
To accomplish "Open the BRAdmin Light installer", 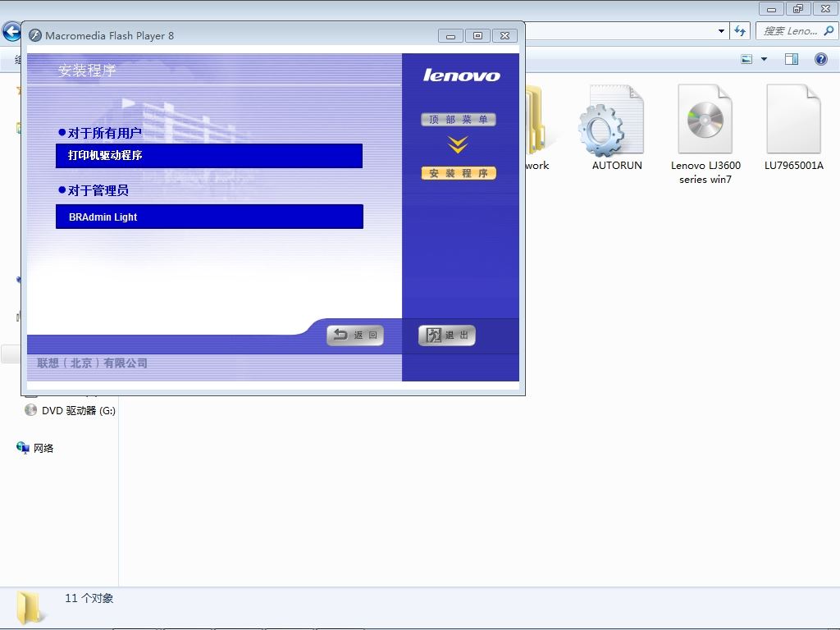I will (209, 217).
